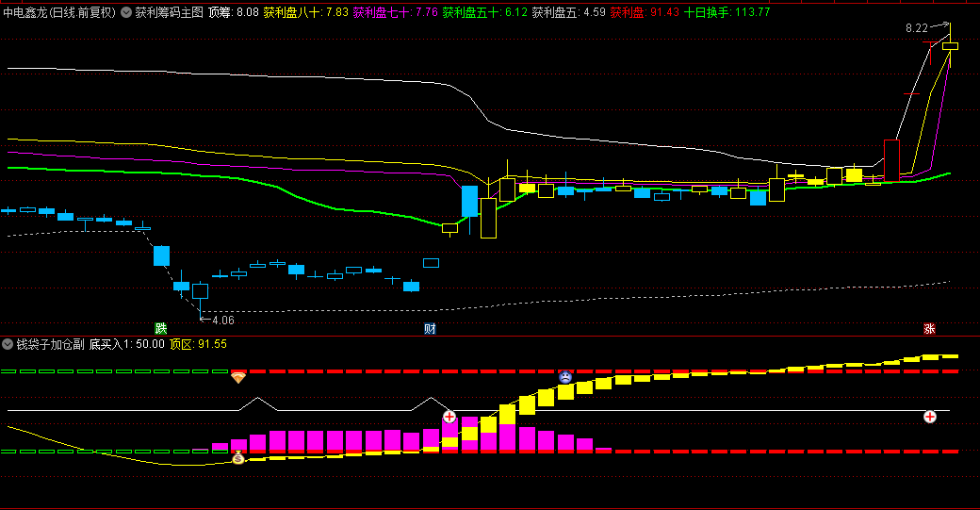Click the orange diamond signal icon
Viewport: 980px width, 510px height.
pyautogui.click(x=238, y=377)
